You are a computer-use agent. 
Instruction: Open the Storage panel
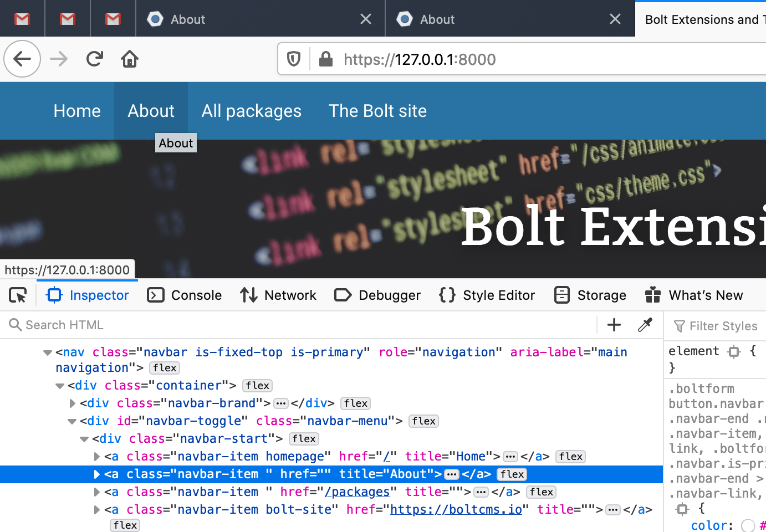[591, 295]
